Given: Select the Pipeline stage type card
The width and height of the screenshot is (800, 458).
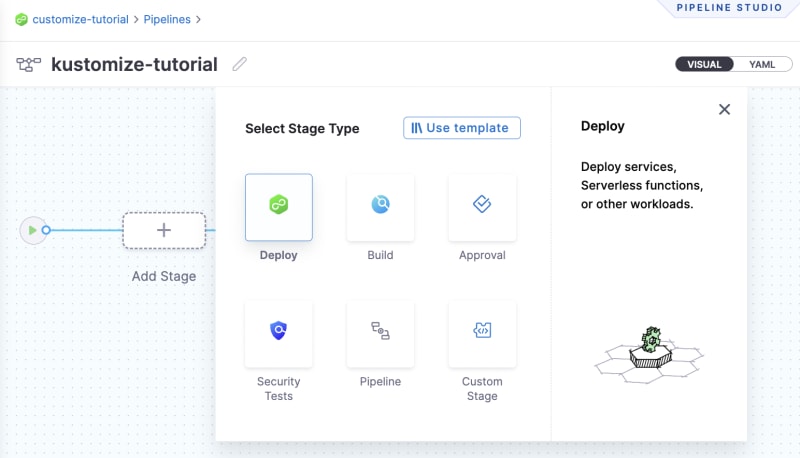Looking at the screenshot, I should pos(380,334).
